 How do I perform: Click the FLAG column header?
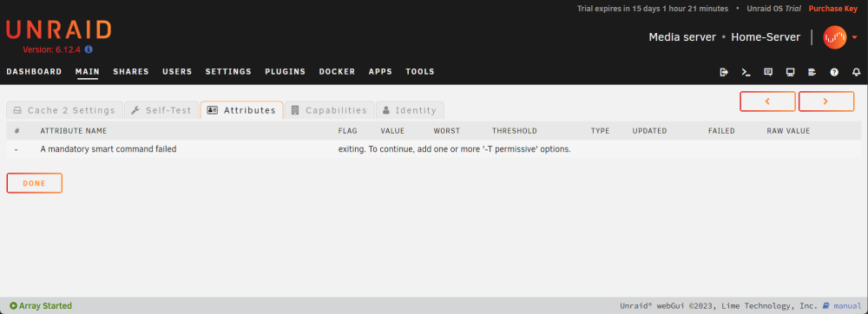pyautogui.click(x=348, y=131)
